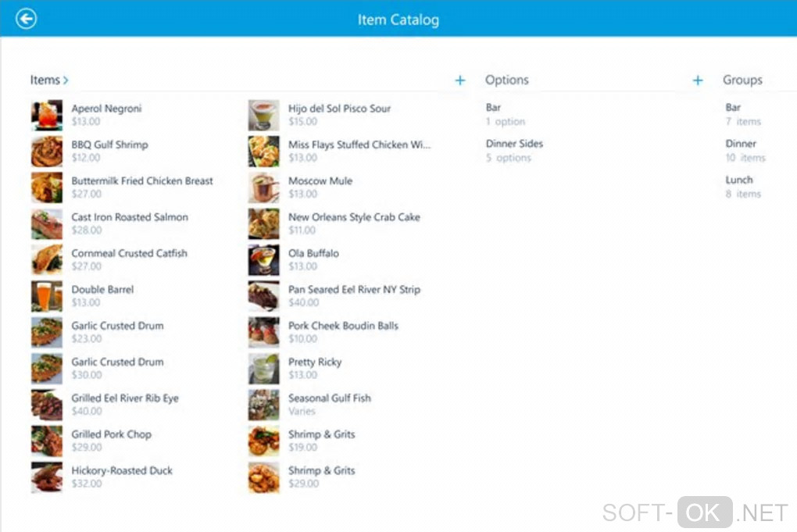The height and width of the screenshot is (532, 797).
Task: Open the Dinner Sides option set
Action: point(514,144)
